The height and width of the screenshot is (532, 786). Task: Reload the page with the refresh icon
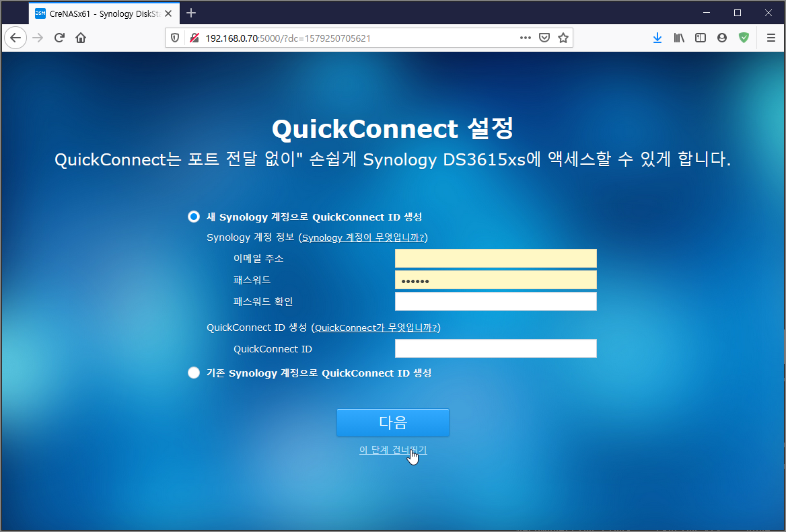click(x=59, y=38)
